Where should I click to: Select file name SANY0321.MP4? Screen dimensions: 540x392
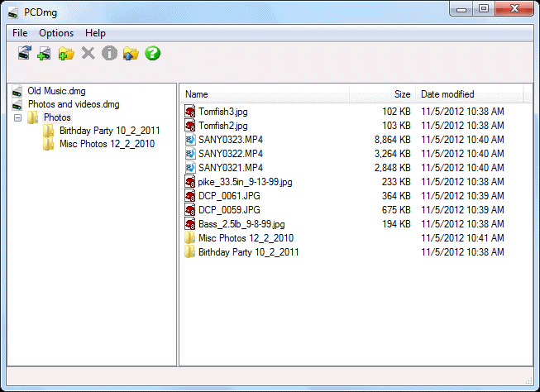click(231, 168)
